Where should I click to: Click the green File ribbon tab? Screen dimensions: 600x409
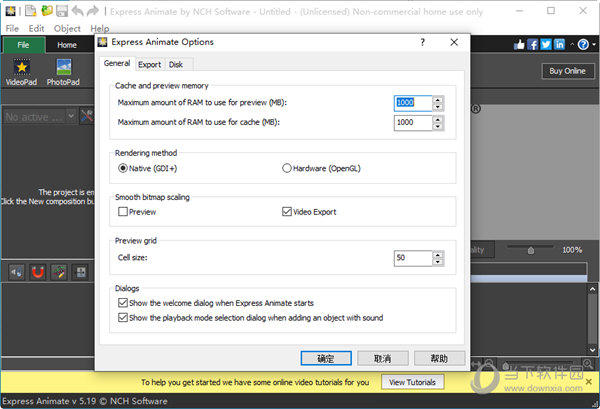click(23, 45)
